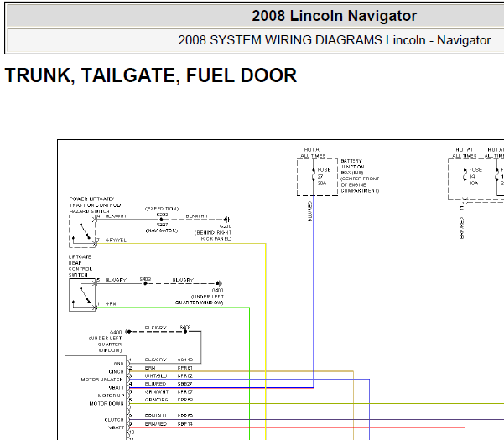Click the 'CPR62' circuit code
Image resolution: width=504 pixels, height=440 pixels.
tap(185, 375)
